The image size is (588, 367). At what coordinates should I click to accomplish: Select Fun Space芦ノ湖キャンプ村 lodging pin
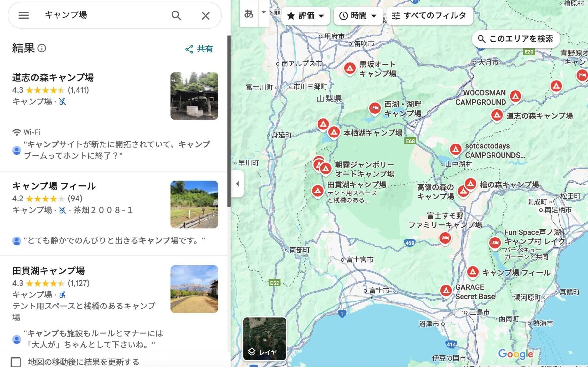pyautogui.click(x=495, y=243)
